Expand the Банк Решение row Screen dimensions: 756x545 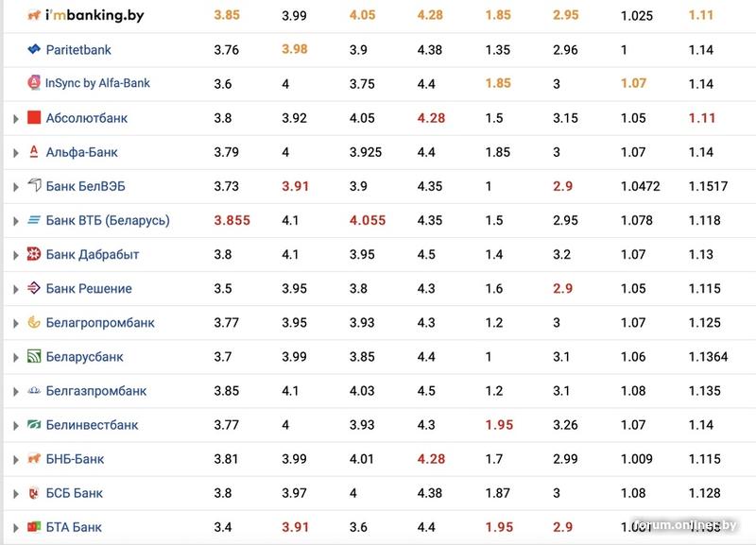point(15,289)
